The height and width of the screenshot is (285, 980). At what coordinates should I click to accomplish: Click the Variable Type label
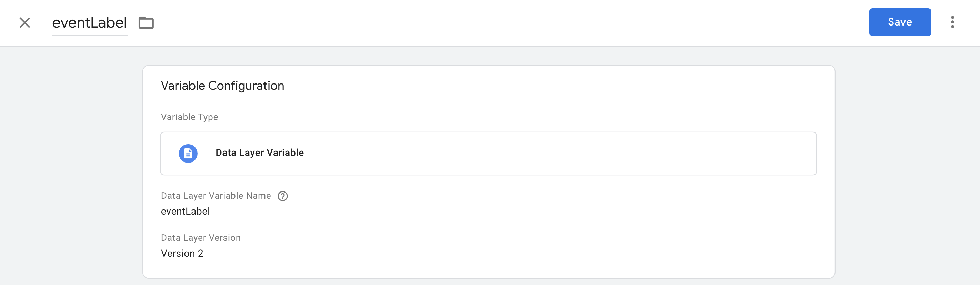click(189, 117)
